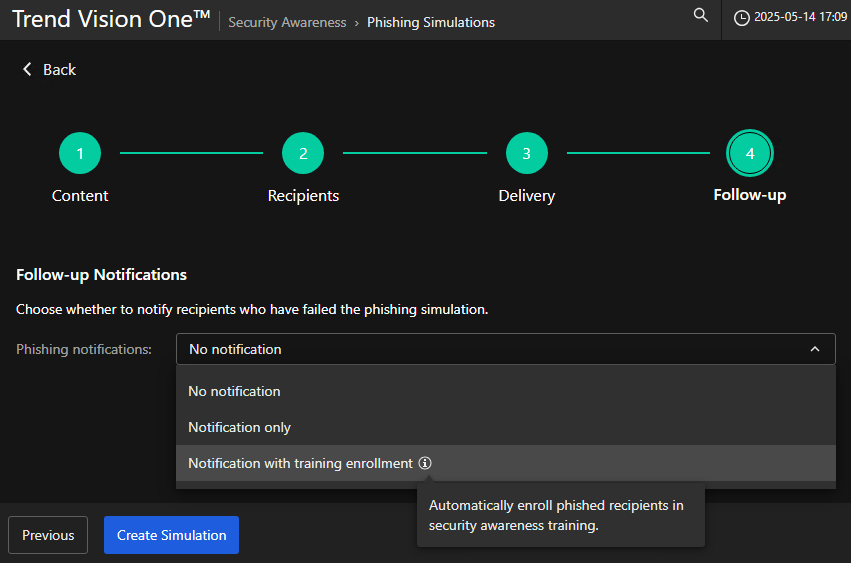This screenshot has width=851, height=563.
Task: Click the Phishing Simulations breadcrumb
Action: (x=430, y=22)
